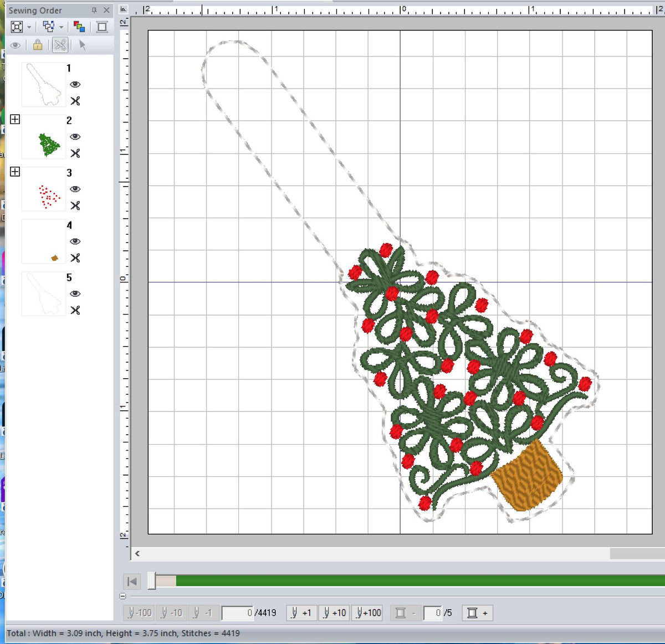Advance simulation by one stitch with the +1 button

pyautogui.click(x=301, y=613)
